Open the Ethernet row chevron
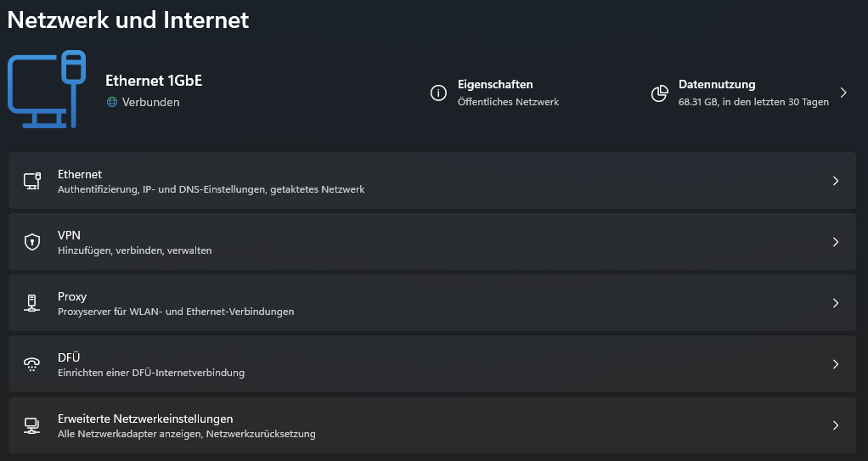Screen dimensions: 868x461 pos(836,181)
